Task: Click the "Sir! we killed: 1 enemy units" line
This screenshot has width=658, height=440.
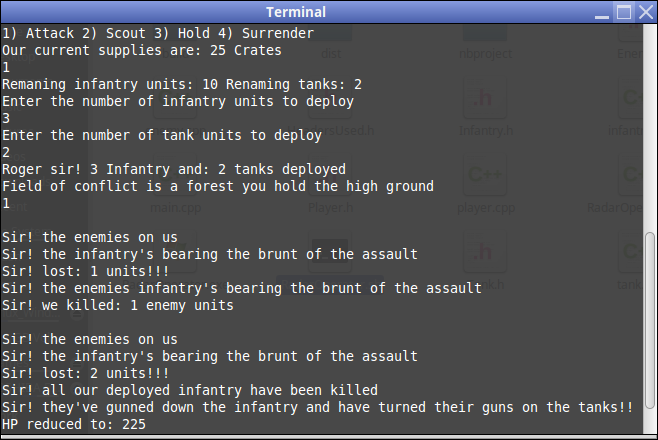Action: tap(118, 305)
